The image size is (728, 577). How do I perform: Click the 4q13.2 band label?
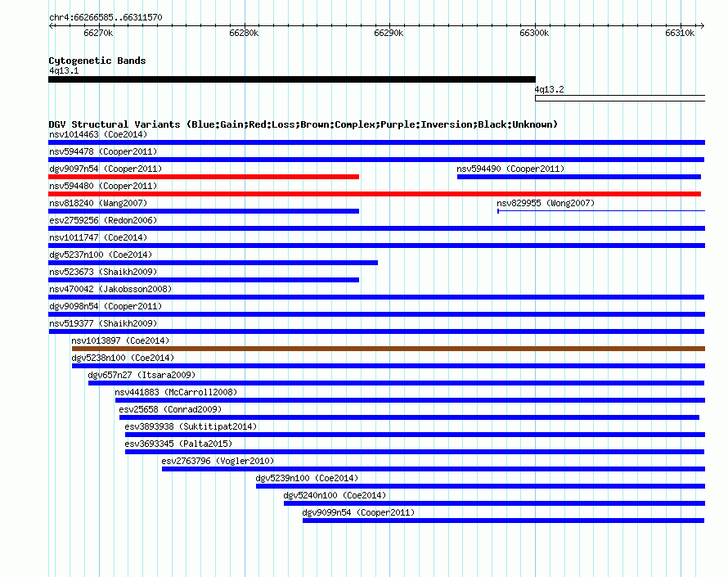(549, 89)
